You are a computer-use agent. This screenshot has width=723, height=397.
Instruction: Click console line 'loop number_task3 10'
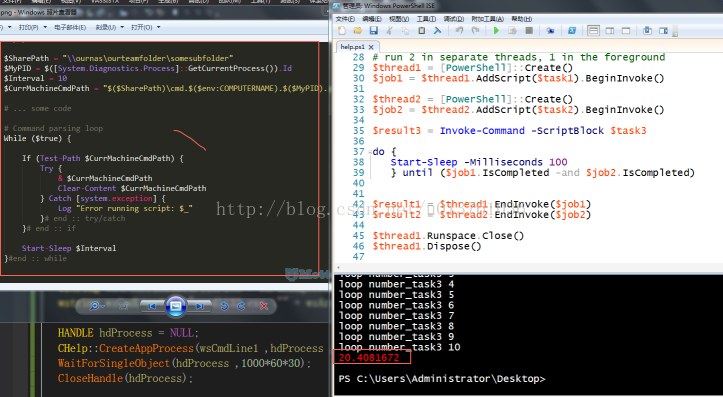[399, 347]
